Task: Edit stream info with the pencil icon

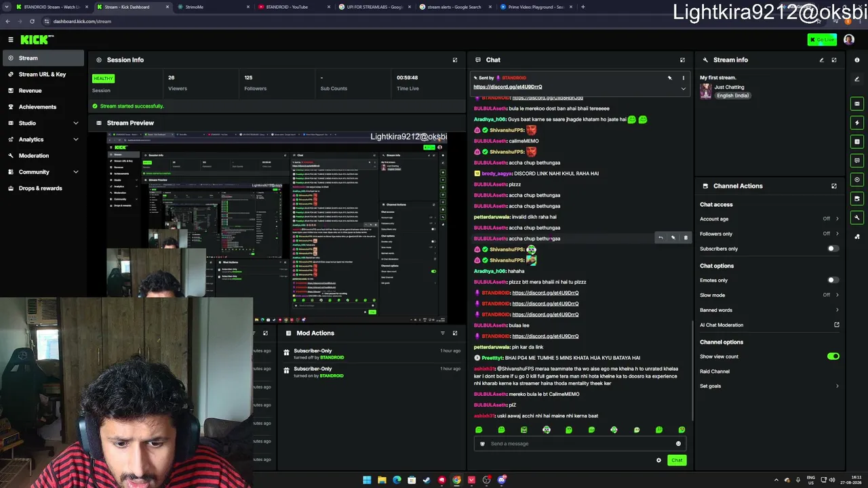Action: click(821, 60)
